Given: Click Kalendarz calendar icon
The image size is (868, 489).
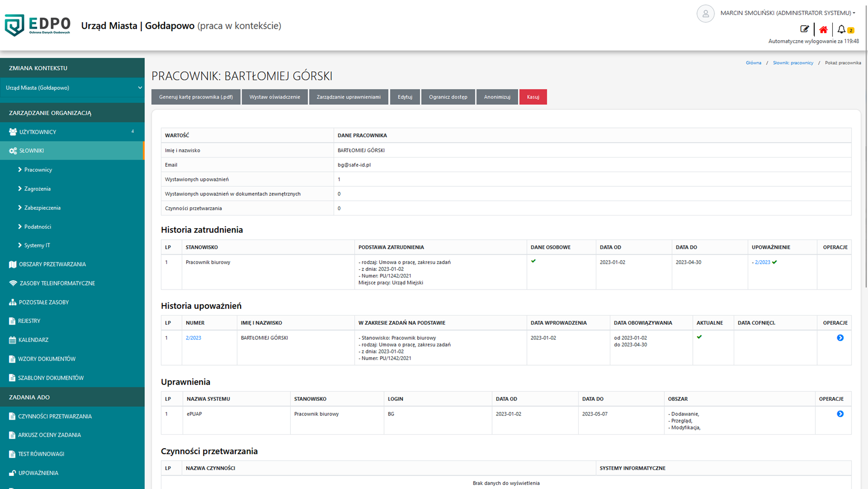Looking at the screenshot, I should [12, 340].
